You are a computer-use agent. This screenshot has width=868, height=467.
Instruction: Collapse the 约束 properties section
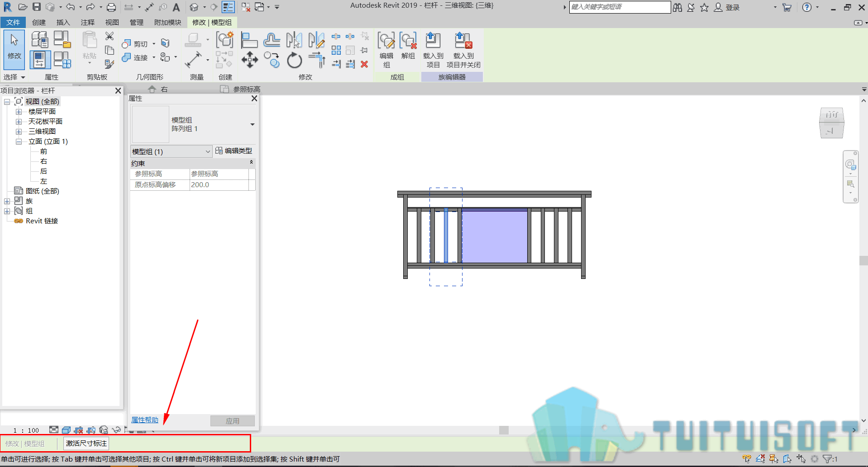(251, 162)
